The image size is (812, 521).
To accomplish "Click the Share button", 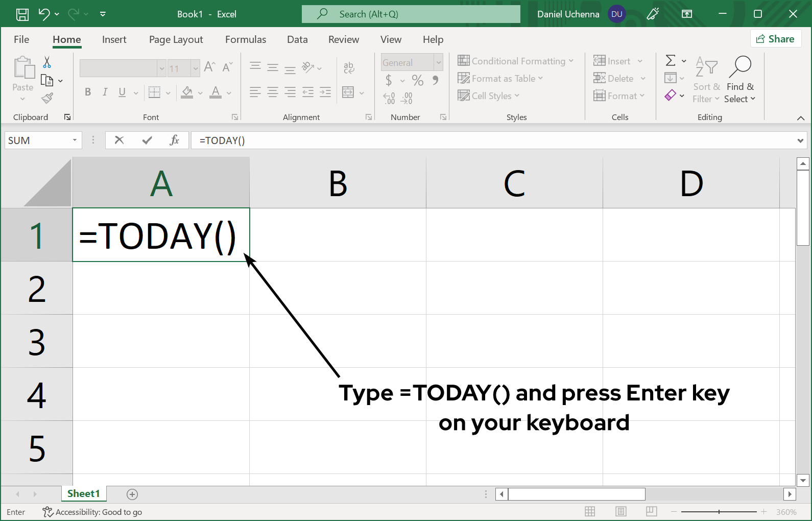I will (775, 39).
